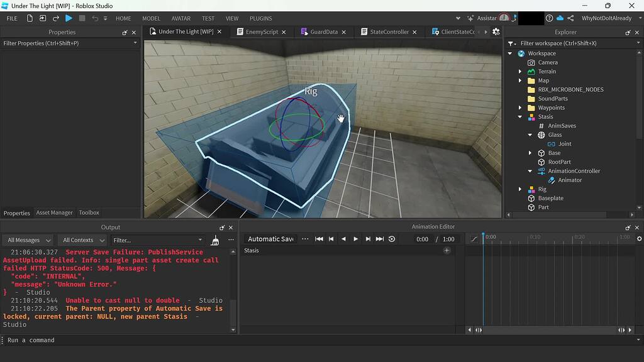Toggle animation looping button
The width and height of the screenshot is (644, 362).
[x=392, y=239]
